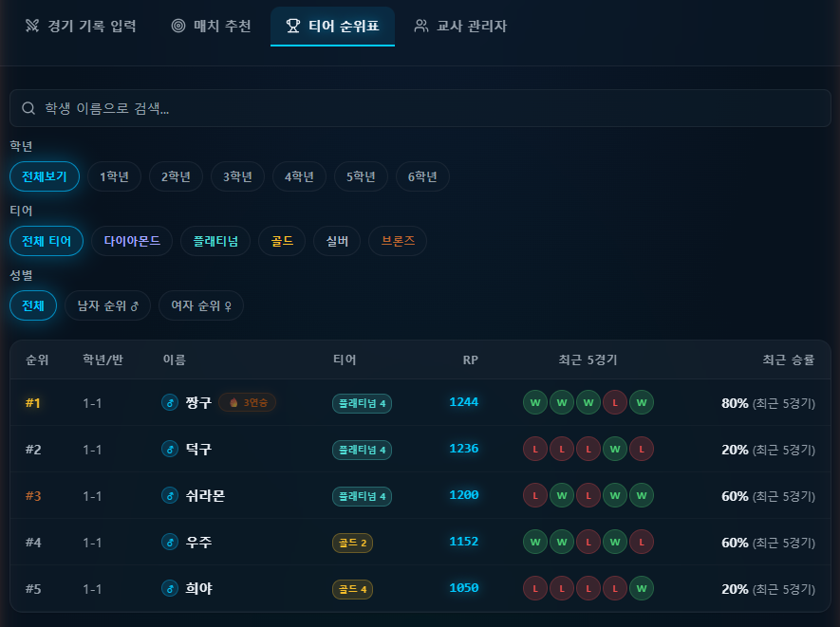
Task: Click 덕구's 플래티넘 4 tier badge
Action: click(363, 450)
